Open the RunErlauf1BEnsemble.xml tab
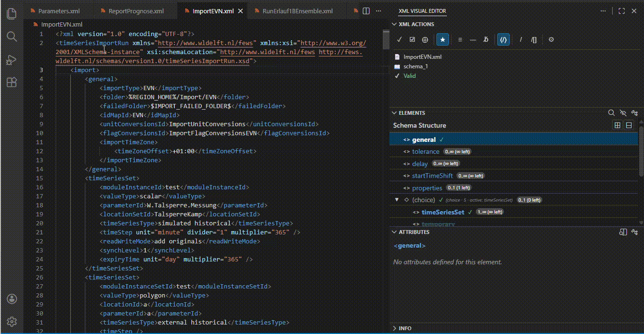 [x=297, y=10]
